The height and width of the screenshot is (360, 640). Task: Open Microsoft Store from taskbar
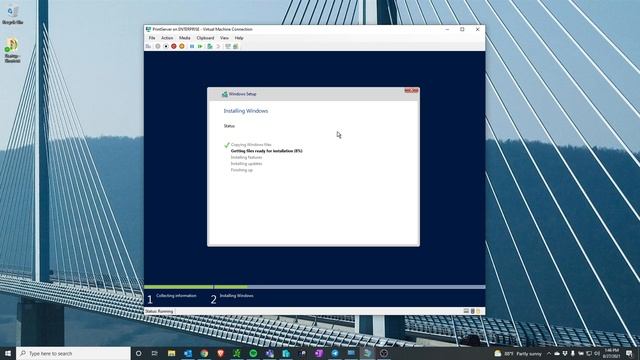coord(286,353)
